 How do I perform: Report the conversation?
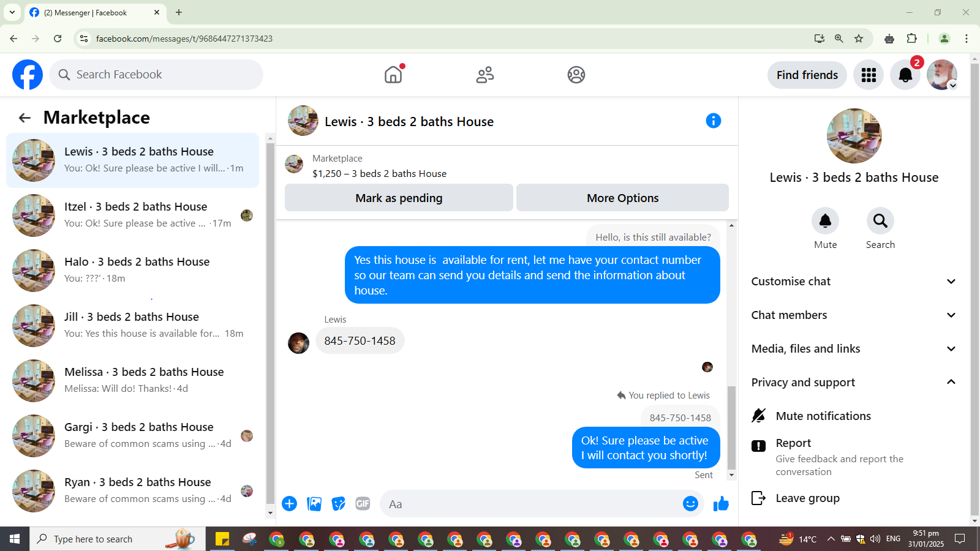(x=853, y=457)
